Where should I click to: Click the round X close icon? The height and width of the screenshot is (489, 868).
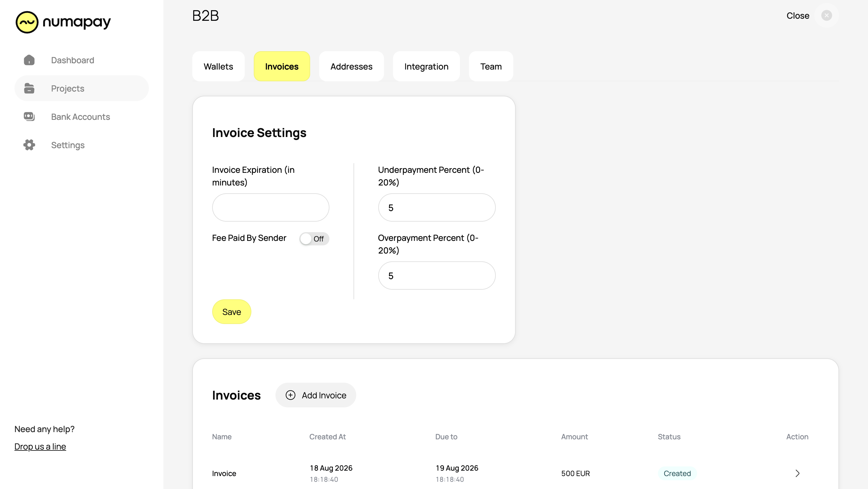pos(826,15)
